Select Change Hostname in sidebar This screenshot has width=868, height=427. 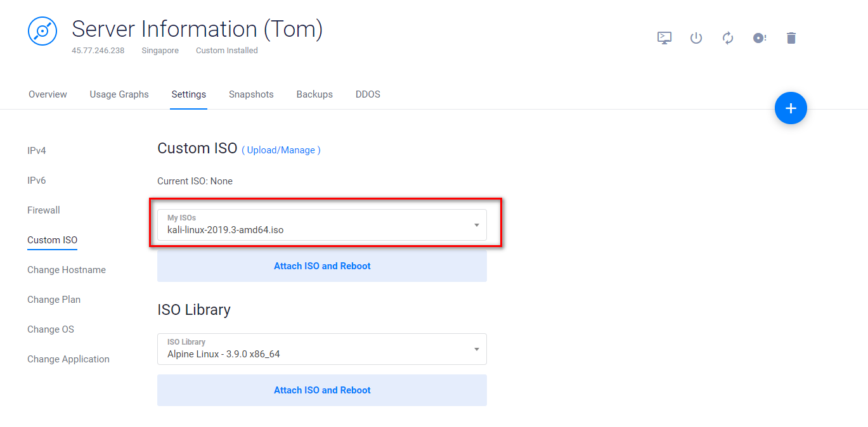[67, 270]
